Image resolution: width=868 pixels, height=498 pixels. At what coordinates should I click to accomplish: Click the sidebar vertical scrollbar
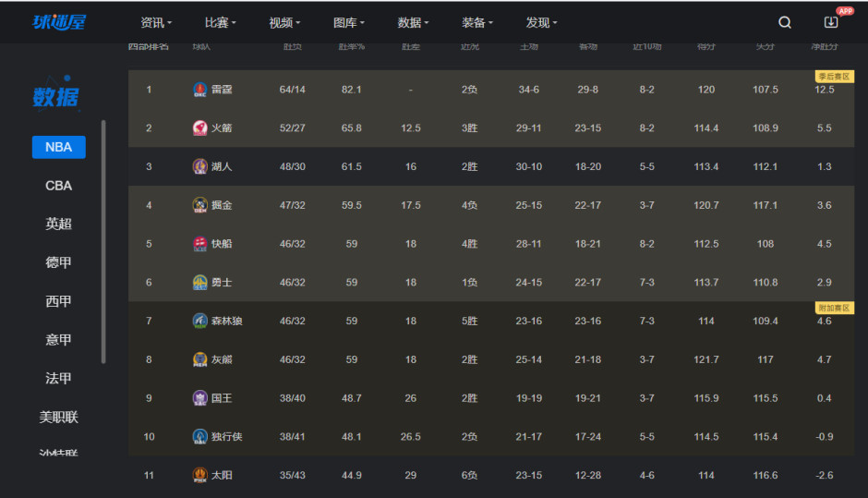pyautogui.click(x=103, y=240)
